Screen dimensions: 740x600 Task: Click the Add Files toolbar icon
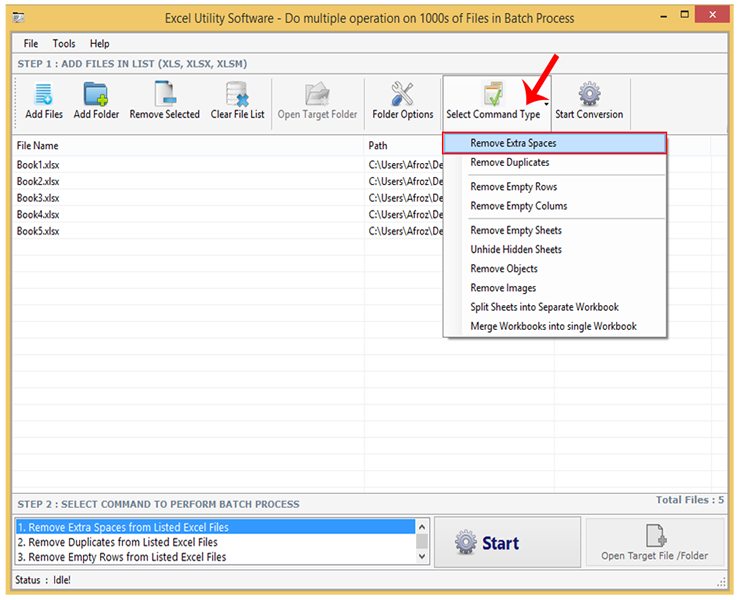pyautogui.click(x=44, y=94)
